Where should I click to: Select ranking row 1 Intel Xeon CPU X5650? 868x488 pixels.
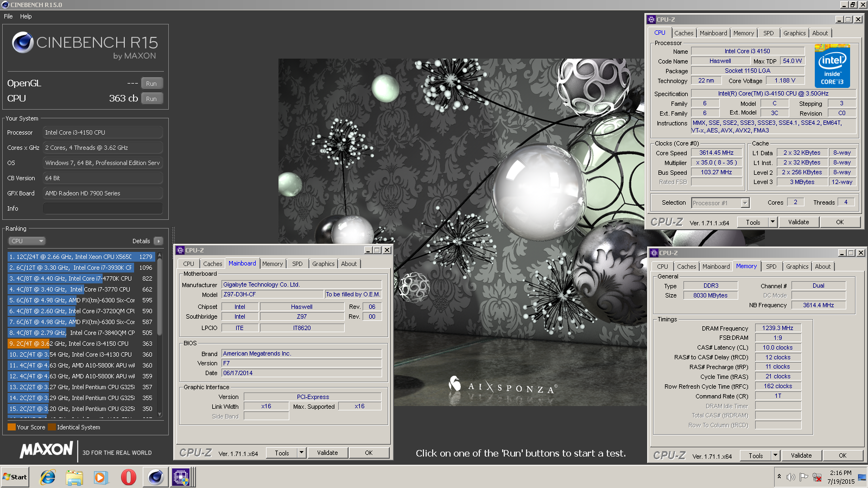[81, 257]
